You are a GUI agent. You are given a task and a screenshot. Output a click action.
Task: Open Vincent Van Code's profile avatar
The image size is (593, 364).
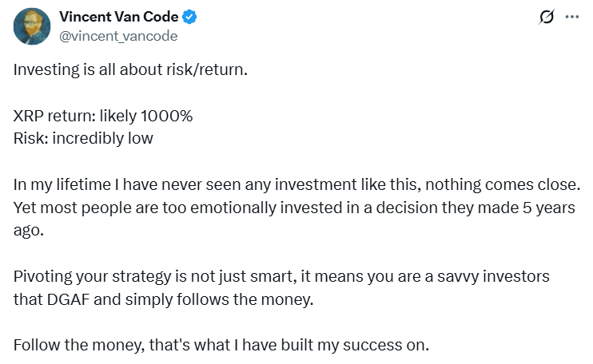(33, 26)
